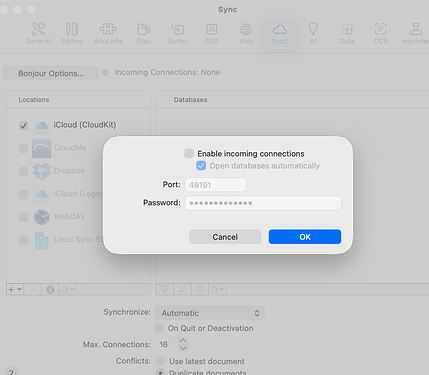Open the Sorter preferences tab
Viewport: 429px width, 375px height.
pos(177,34)
